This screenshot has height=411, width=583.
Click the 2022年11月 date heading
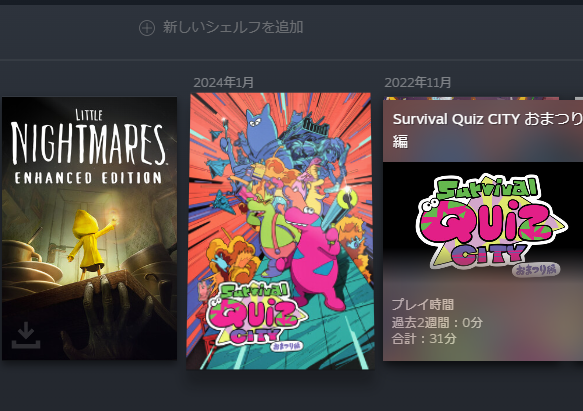tap(418, 83)
